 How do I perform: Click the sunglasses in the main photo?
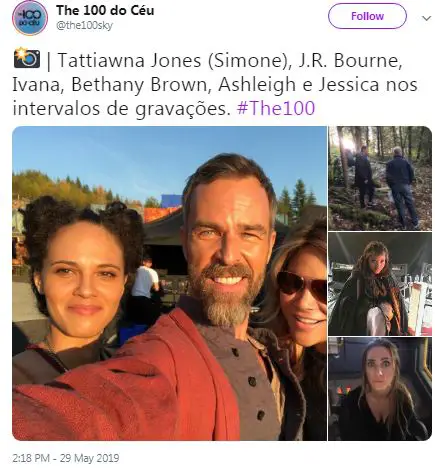click(302, 286)
